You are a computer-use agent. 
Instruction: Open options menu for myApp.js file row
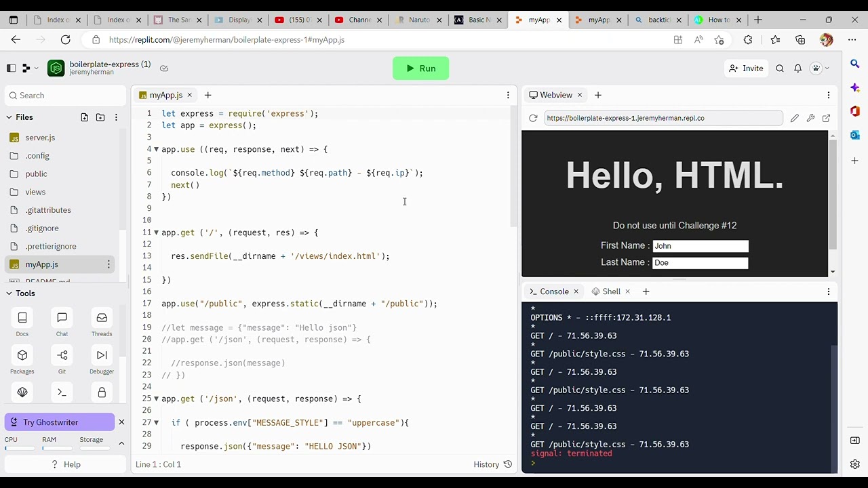coord(108,264)
